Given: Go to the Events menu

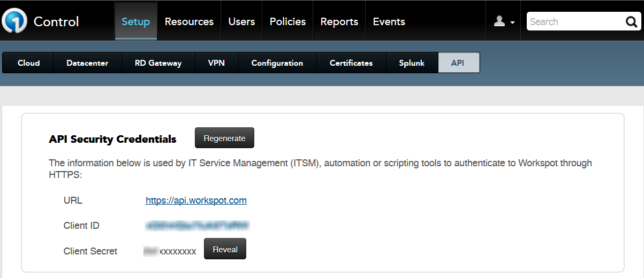Looking at the screenshot, I should point(389,21).
